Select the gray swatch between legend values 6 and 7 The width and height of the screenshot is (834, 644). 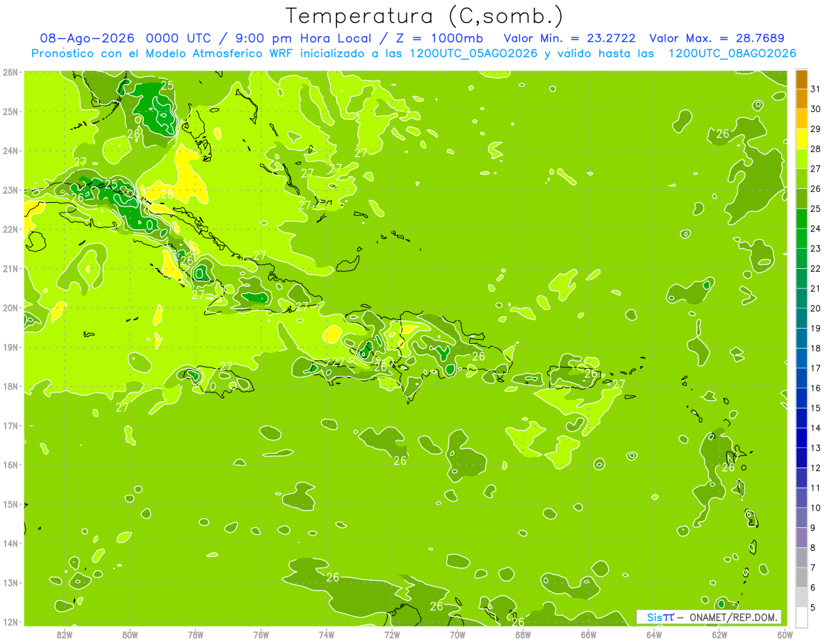click(801, 577)
